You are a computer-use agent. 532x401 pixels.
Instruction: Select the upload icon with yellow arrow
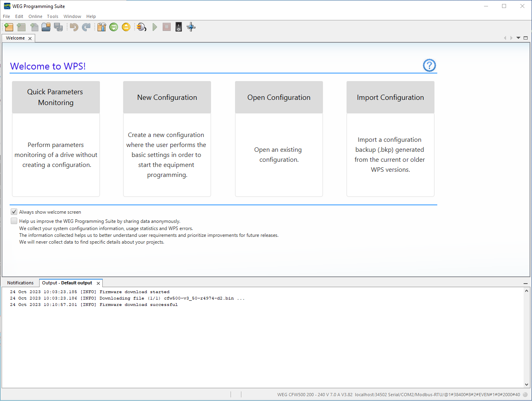pos(126,27)
